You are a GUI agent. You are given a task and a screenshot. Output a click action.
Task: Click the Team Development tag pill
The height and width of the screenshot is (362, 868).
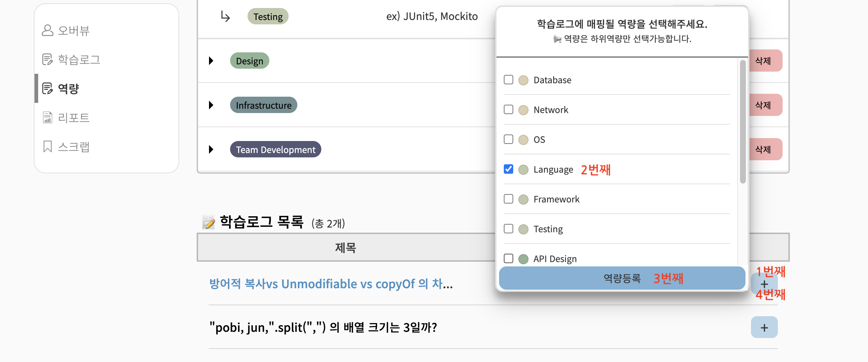pyautogui.click(x=275, y=149)
